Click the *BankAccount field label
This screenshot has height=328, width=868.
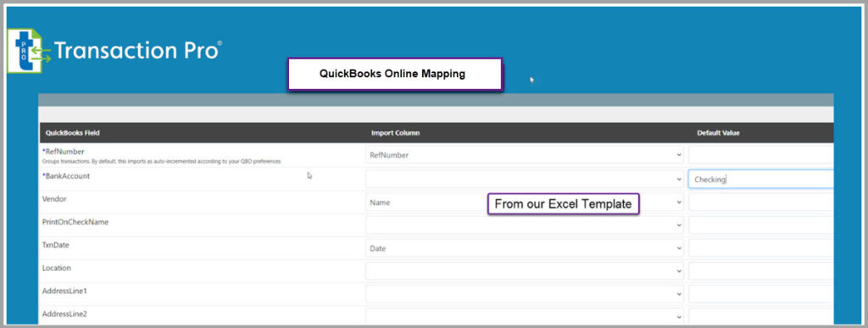pos(66,176)
